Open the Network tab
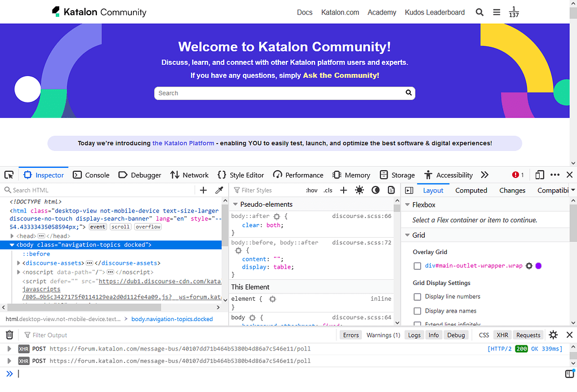This screenshot has width=577, height=392. click(189, 175)
